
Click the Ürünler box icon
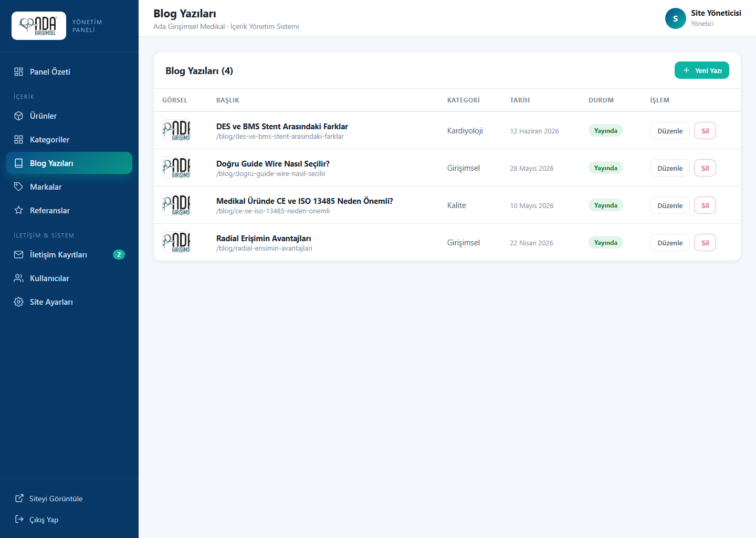click(19, 116)
